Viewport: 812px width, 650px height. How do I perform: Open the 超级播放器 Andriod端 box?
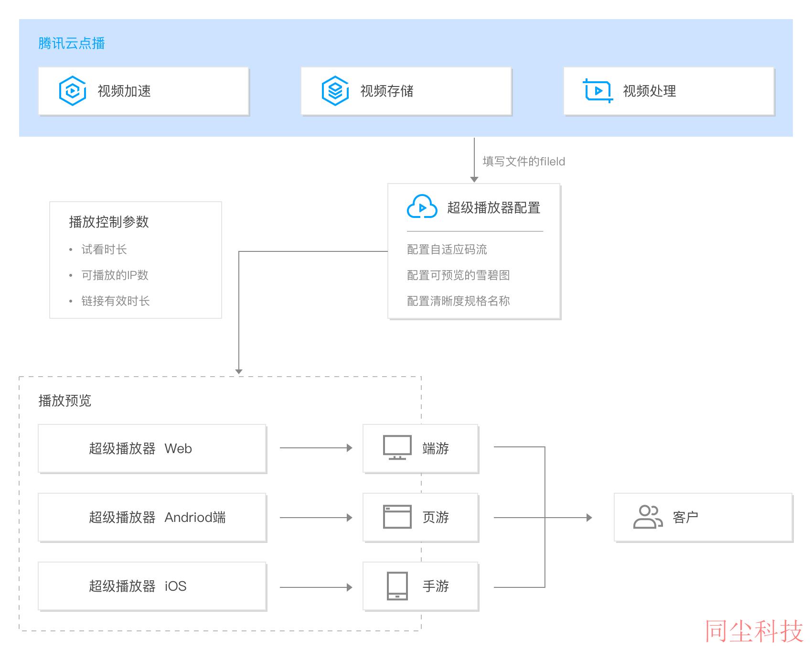(152, 517)
